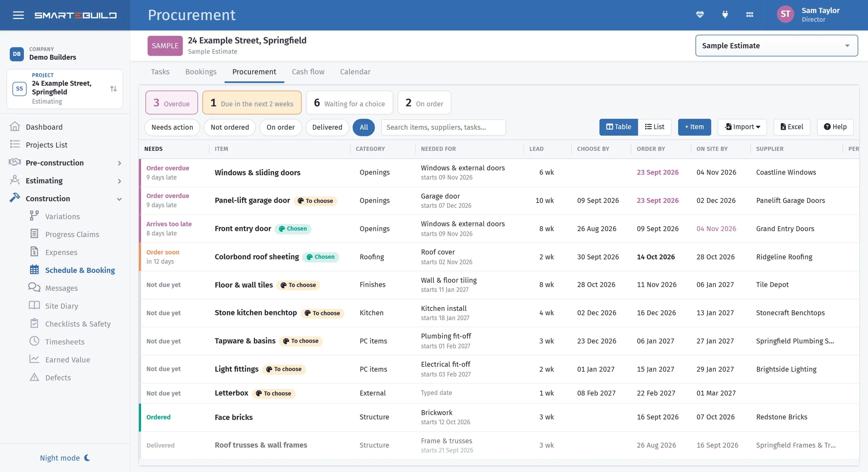Click the Order by column header
Viewport: 868px width, 472px height.
tap(651, 149)
